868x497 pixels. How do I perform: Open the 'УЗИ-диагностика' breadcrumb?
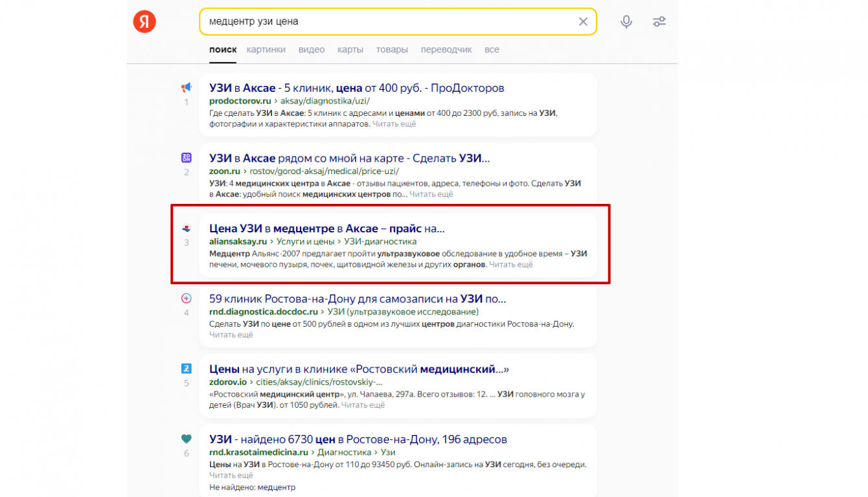click(380, 241)
